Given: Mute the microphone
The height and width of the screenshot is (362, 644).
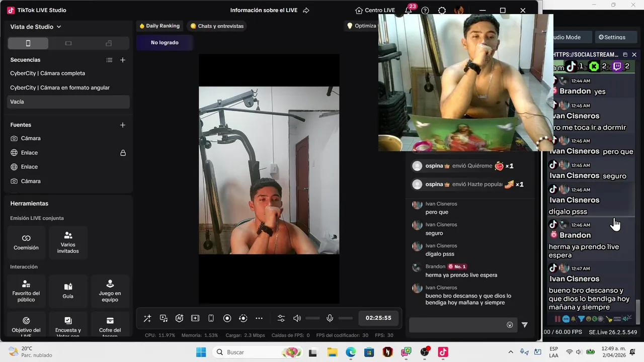Looking at the screenshot, I should click(330, 318).
